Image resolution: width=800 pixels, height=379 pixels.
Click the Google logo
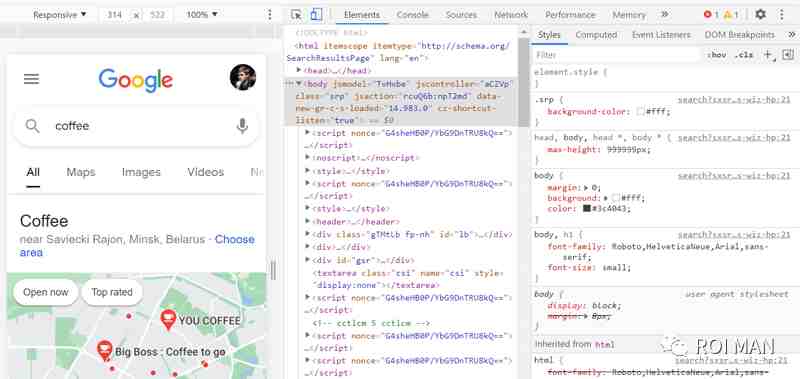pos(136,80)
